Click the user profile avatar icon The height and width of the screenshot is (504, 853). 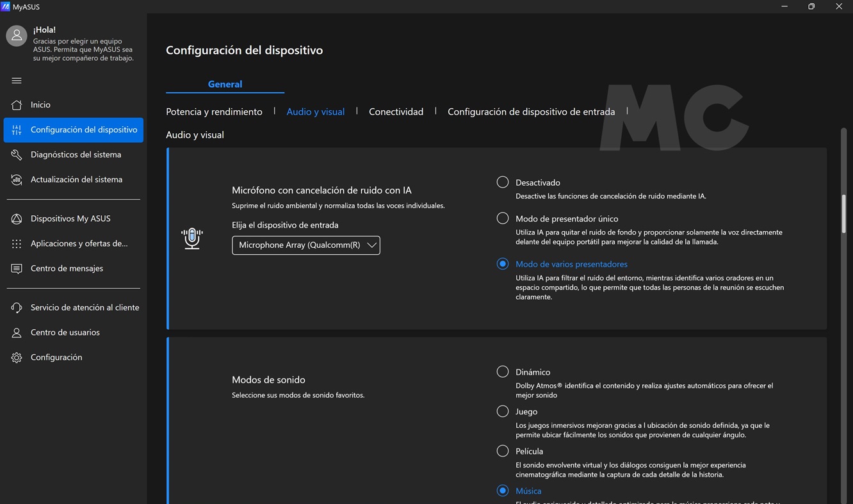click(17, 36)
